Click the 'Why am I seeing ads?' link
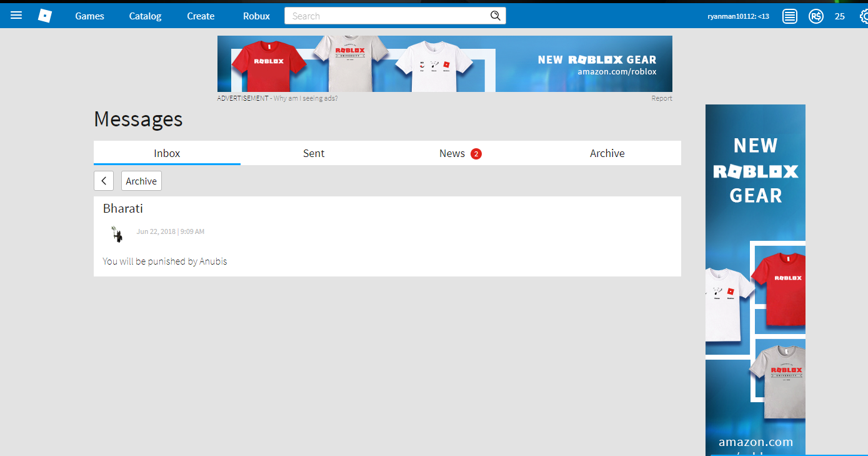The height and width of the screenshot is (456, 868). pyautogui.click(x=306, y=98)
